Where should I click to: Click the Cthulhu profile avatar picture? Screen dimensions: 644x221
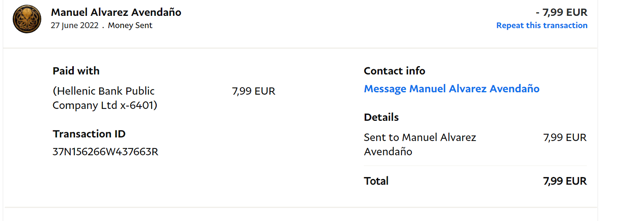27,19
